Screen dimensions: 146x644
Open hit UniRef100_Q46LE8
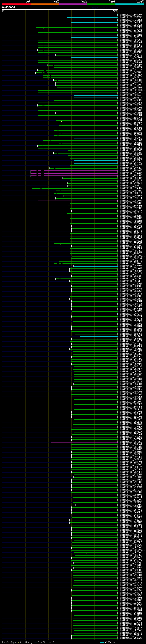click(x=131, y=22)
